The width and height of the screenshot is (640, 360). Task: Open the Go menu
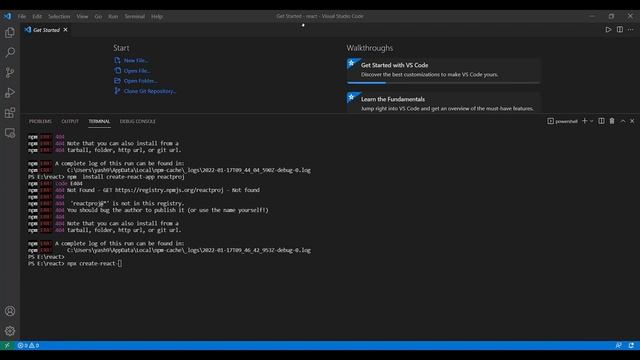point(98,16)
